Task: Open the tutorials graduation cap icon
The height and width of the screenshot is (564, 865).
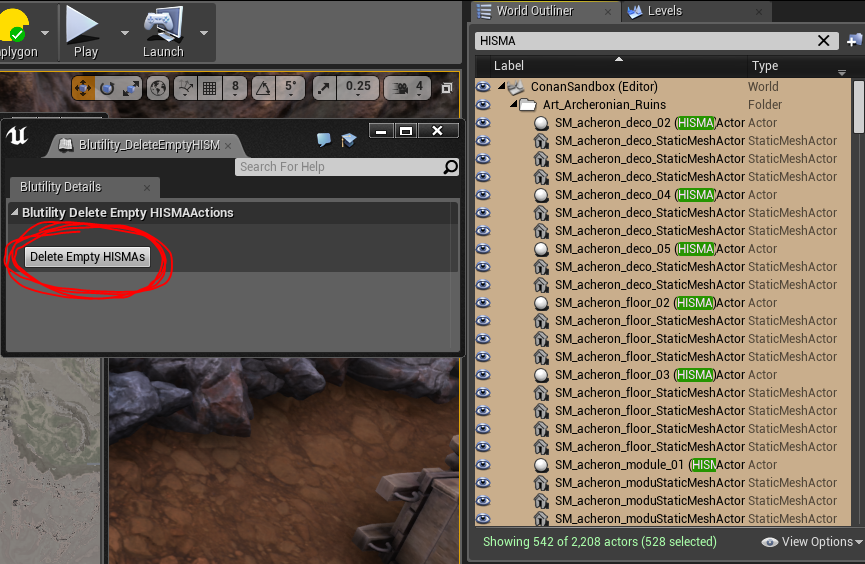Action: (x=348, y=141)
